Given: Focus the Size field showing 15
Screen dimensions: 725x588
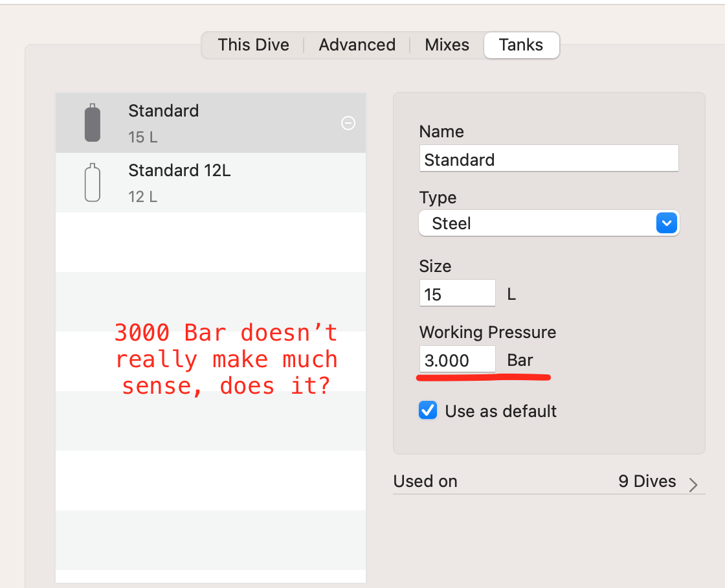Looking at the screenshot, I should click(457, 294).
